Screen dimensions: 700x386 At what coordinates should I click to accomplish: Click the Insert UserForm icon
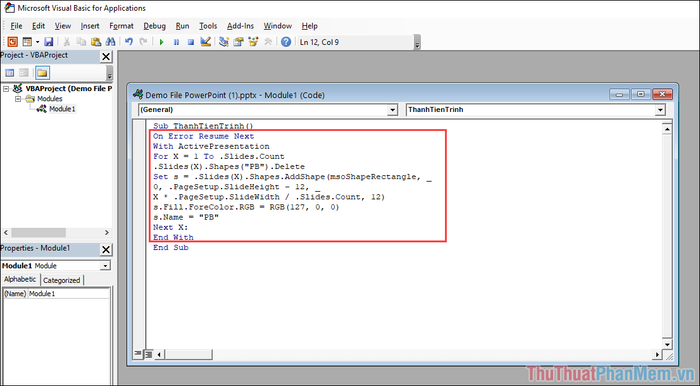tap(27, 42)
